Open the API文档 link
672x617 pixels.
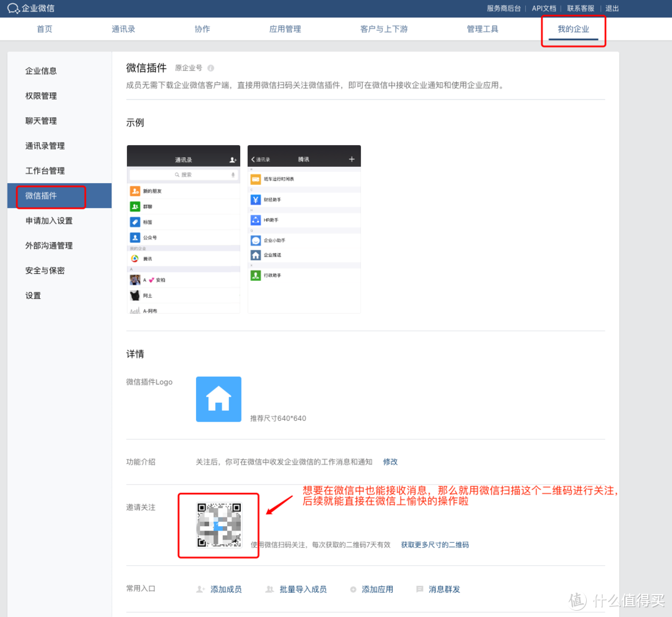544,9
